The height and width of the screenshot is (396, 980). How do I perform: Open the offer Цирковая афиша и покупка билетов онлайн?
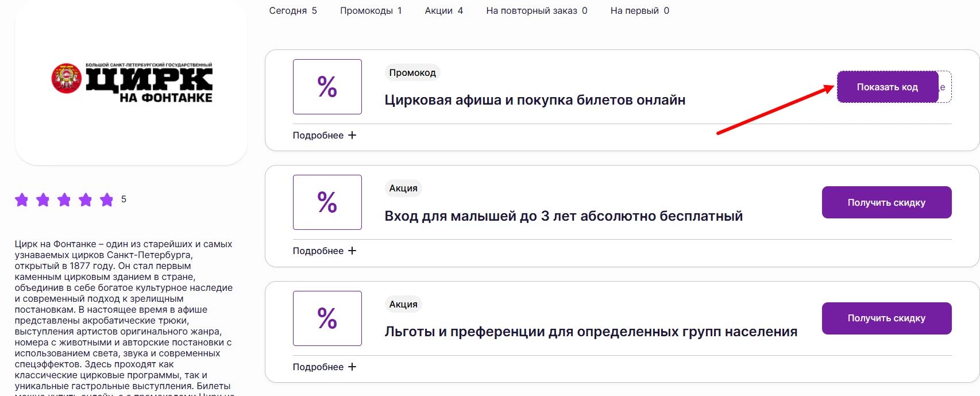535,100
